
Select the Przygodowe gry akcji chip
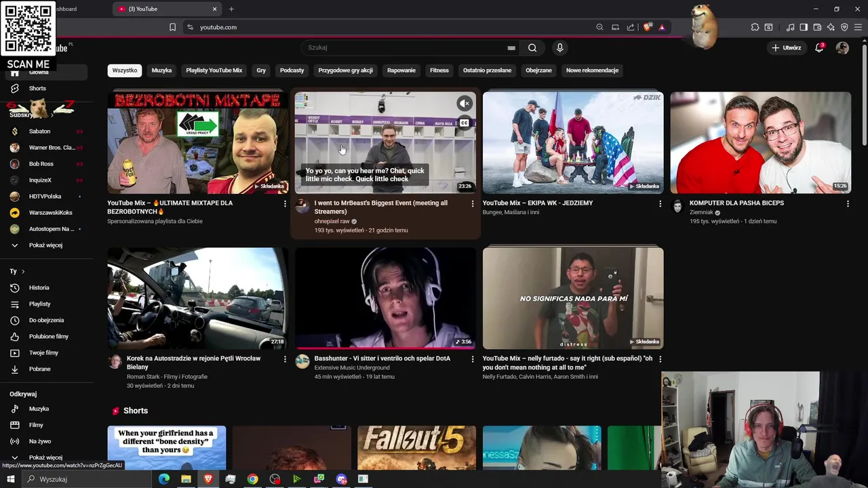(x=346, y=70)
